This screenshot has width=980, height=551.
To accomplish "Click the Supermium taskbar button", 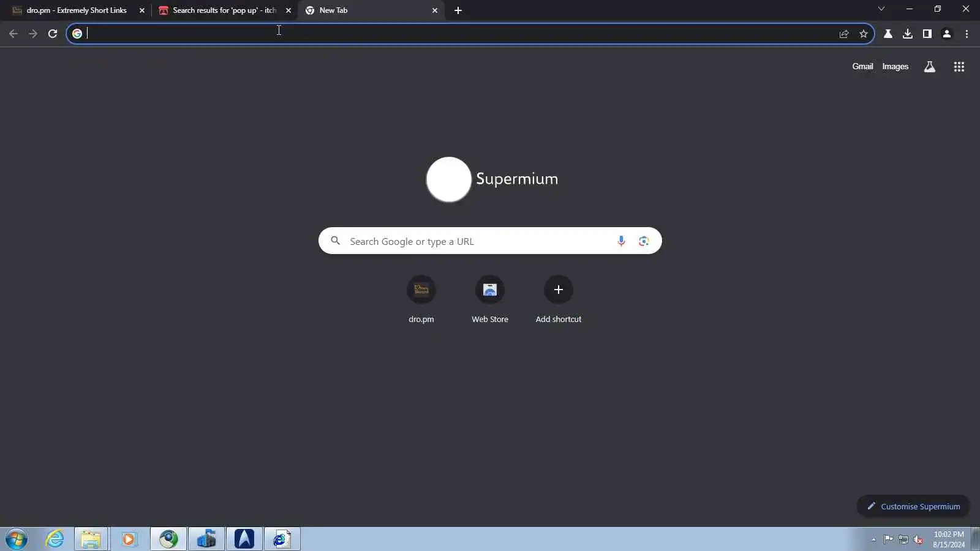I will (168, 539).
